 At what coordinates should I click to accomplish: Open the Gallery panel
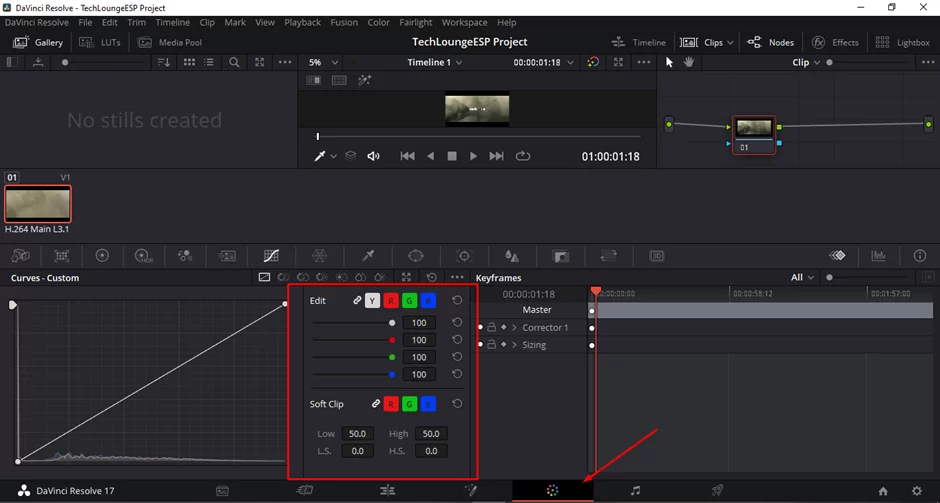[38, 43]
